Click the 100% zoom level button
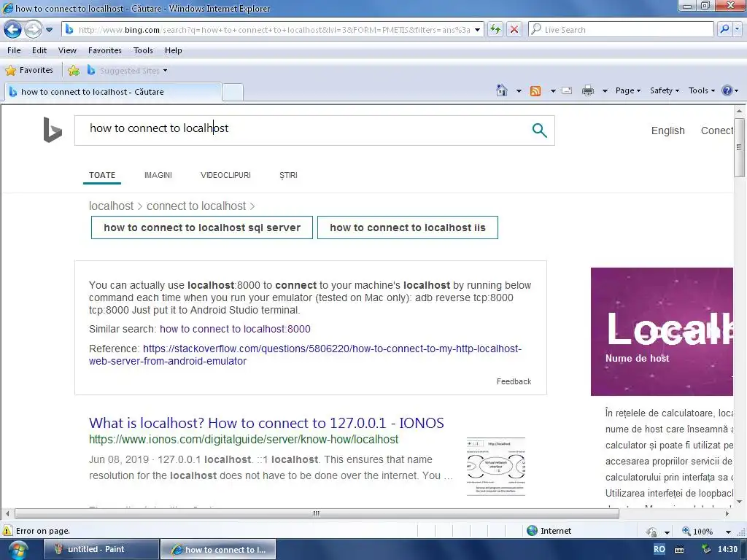The height and width of the screenshot is (560, 747). pyautogui.click(x=698, y=531)
